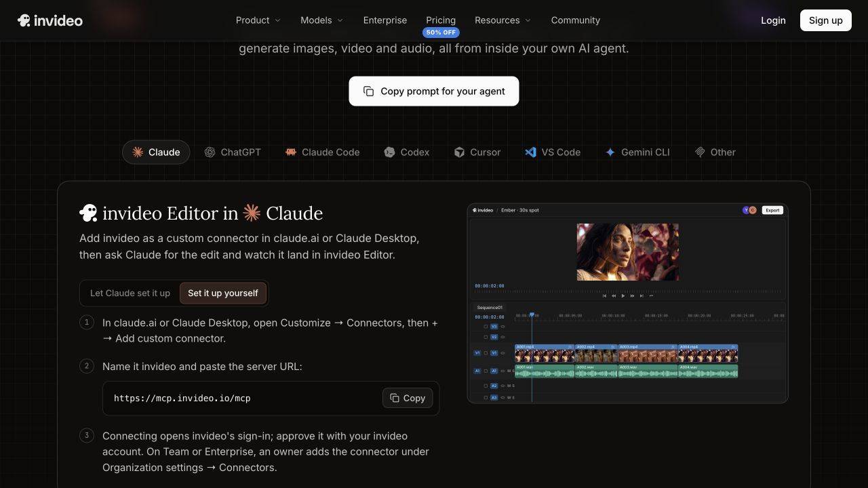Open the Enterprise link
Screen dimensions: 868x488
(385, 20)
